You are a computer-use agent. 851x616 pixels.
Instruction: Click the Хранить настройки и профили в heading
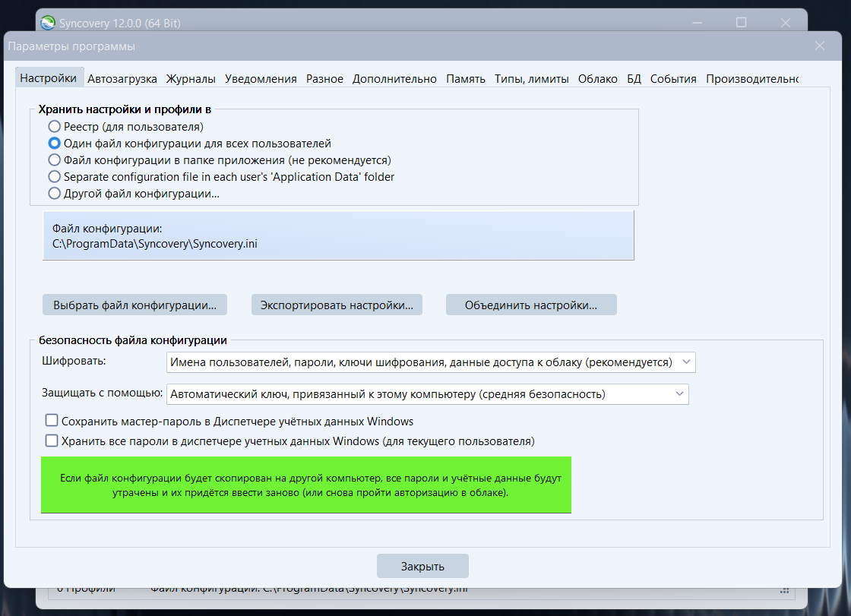coord(125,109)
